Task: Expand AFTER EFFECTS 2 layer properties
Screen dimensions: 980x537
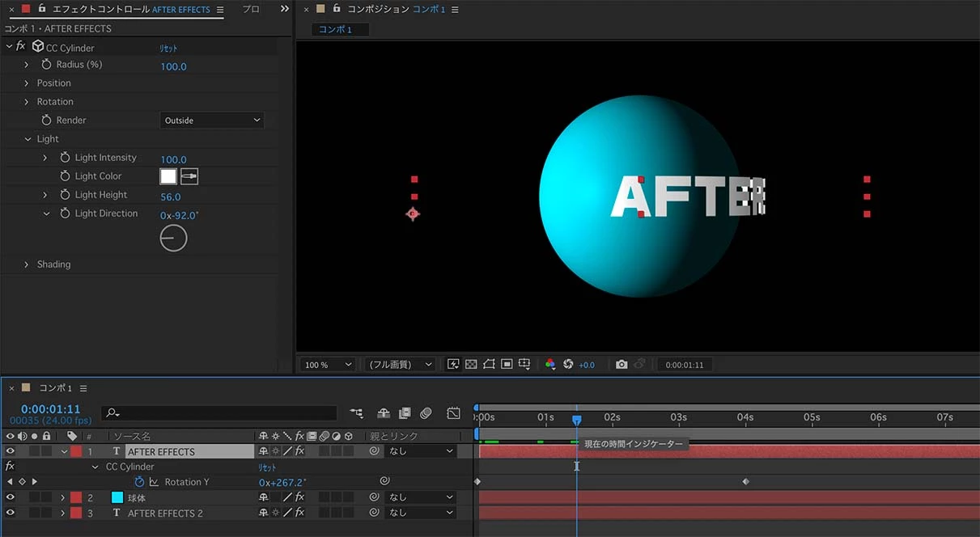Action: click(x=62, y=513)
